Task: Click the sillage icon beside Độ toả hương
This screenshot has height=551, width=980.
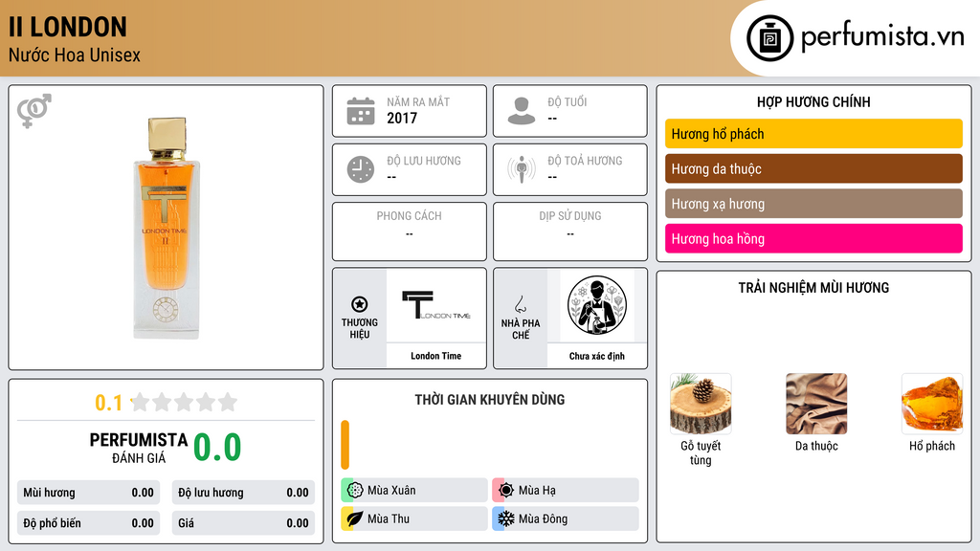Action: (x=522, y=169)
